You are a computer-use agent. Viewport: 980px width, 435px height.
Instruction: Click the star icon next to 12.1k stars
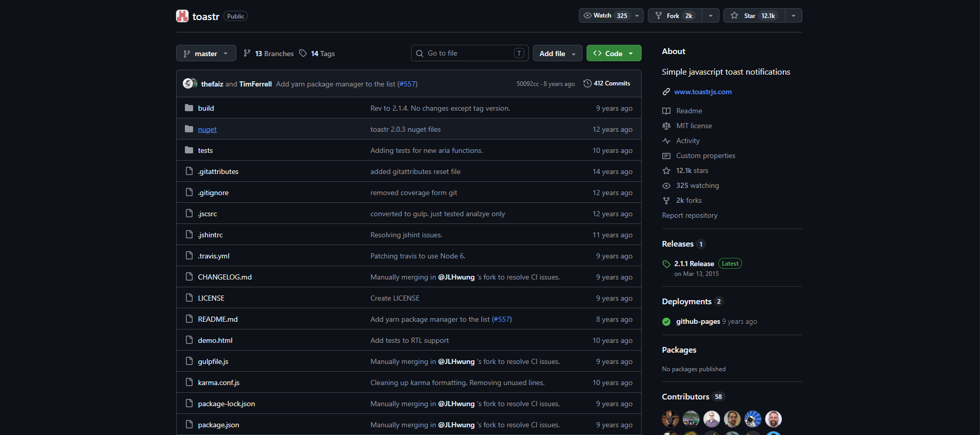pyautogui.click(x=666, y=170)
